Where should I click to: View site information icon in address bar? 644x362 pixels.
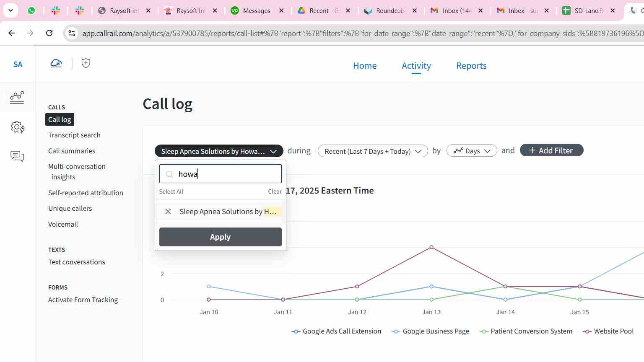pos(72,33)
